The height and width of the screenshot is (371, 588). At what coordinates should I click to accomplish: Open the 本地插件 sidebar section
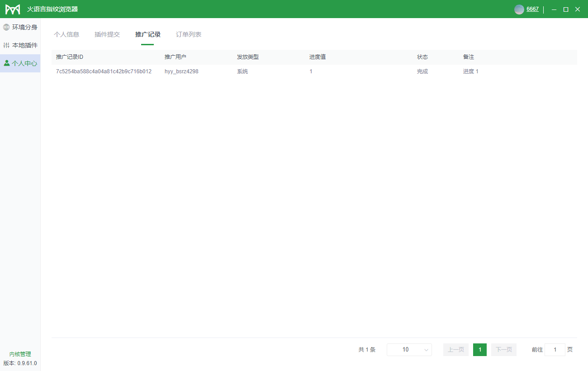click(x=20, y=45)
